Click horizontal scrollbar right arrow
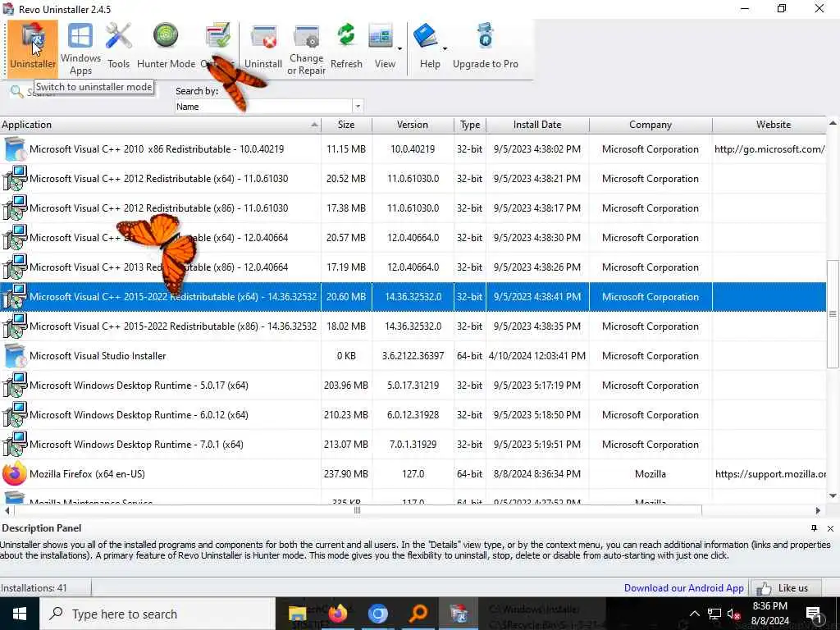 point(818,510)
